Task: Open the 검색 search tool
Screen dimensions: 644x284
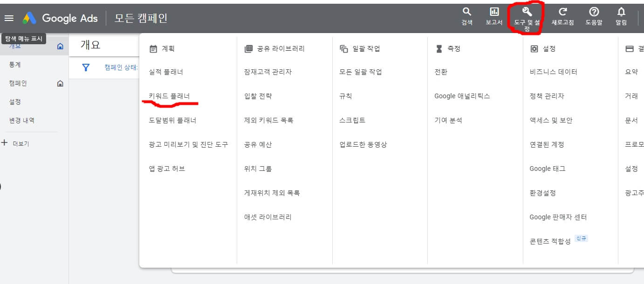Action: click(x=467, y=16)
